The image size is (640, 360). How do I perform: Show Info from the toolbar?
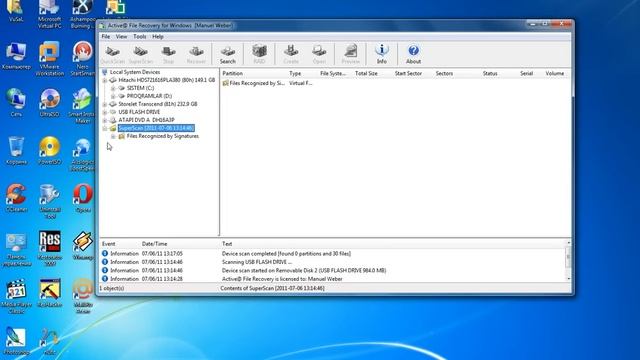[x=382, y=54]
